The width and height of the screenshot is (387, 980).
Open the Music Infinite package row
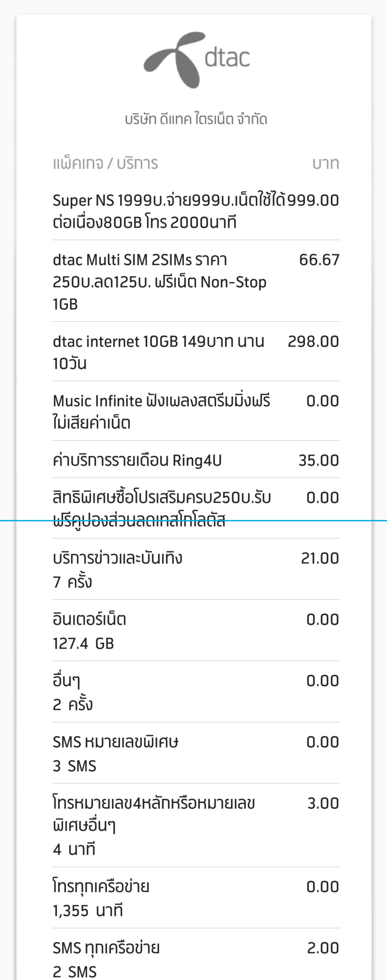point(161,412)
